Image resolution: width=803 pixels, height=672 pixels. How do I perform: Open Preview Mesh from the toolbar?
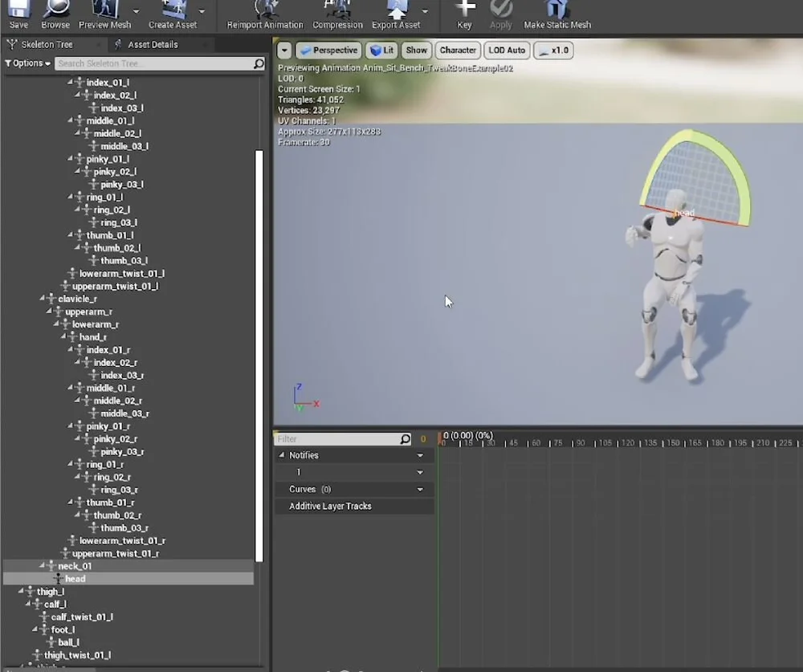[104, 14]
